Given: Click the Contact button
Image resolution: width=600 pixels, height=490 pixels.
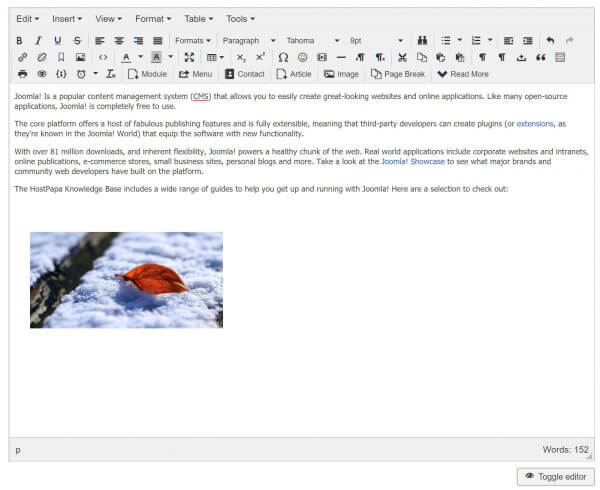Looking at the screenshot, I should tap(245, 74).
